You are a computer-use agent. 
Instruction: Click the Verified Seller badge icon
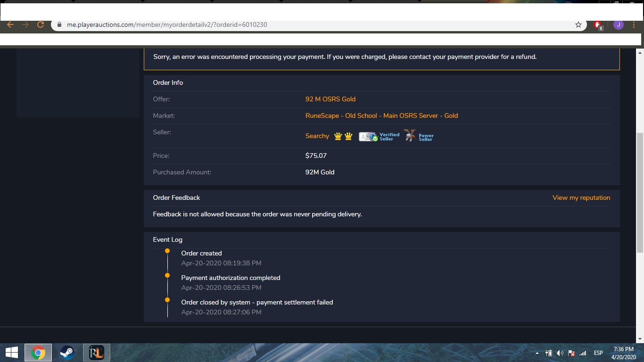point(379,137)
